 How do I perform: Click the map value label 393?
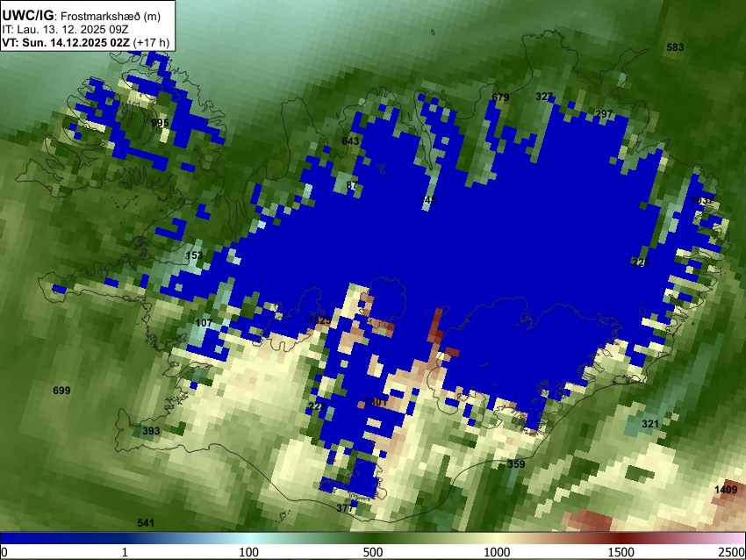(151, 431)
